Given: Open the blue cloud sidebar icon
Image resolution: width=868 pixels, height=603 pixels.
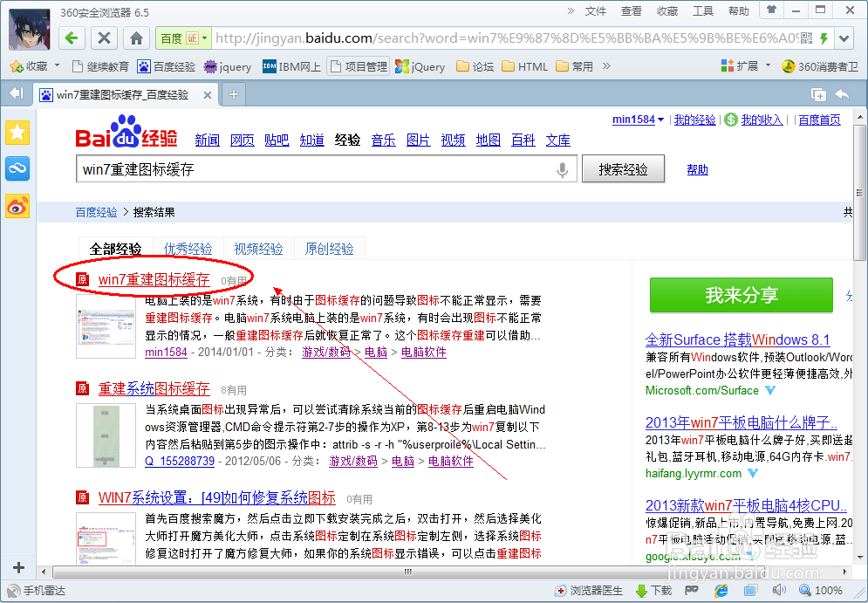Looking at the screenshot, I should tap(17, 169).
